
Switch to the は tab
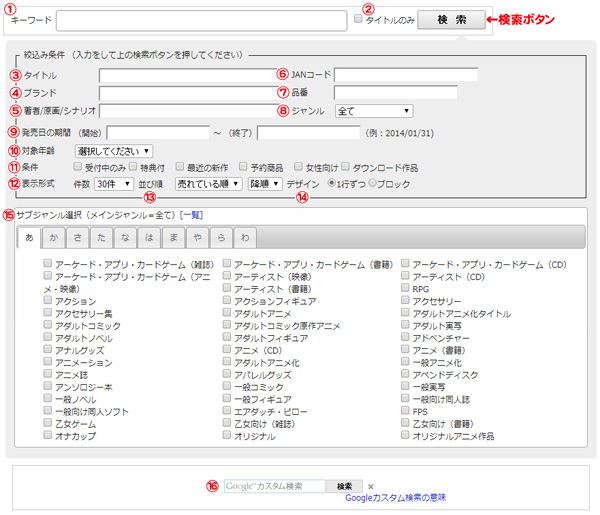pyautogui.click(x=149, y=238)
